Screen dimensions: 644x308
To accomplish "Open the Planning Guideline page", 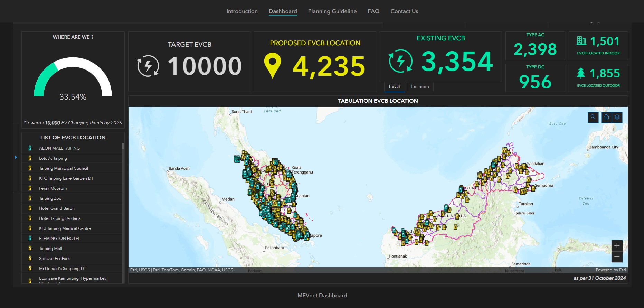I will point(332,11).
